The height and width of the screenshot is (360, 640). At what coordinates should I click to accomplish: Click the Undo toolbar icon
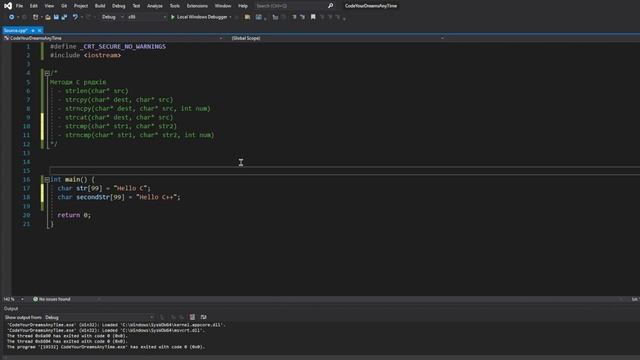[x=75, y=17]
